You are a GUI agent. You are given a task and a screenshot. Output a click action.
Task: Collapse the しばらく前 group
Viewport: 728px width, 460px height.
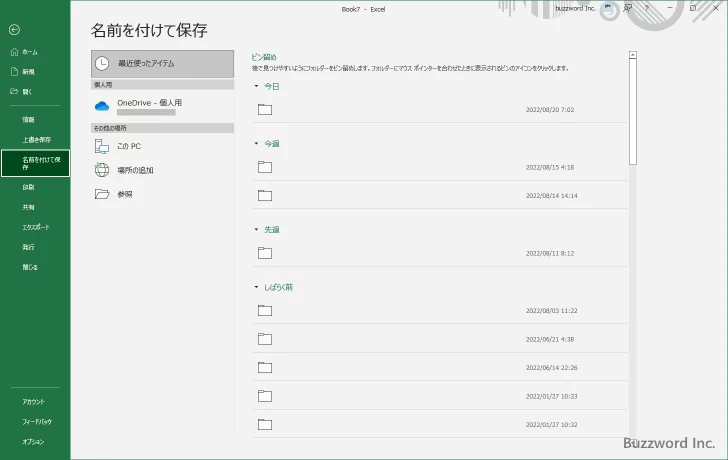click(x=256, y=287)
